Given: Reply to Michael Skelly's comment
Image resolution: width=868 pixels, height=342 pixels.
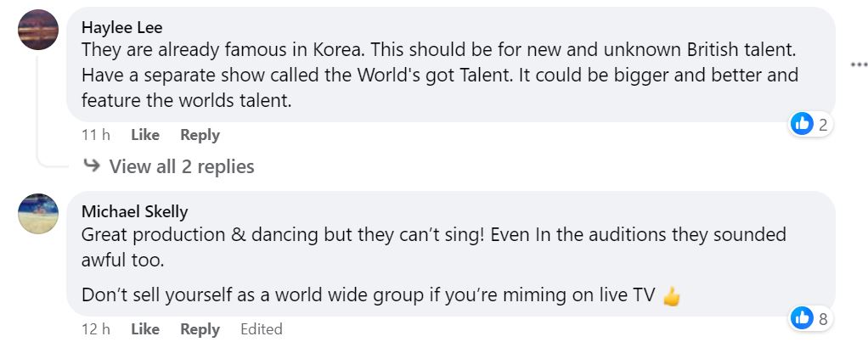Looking at the screenshot, I should point(200,329).
